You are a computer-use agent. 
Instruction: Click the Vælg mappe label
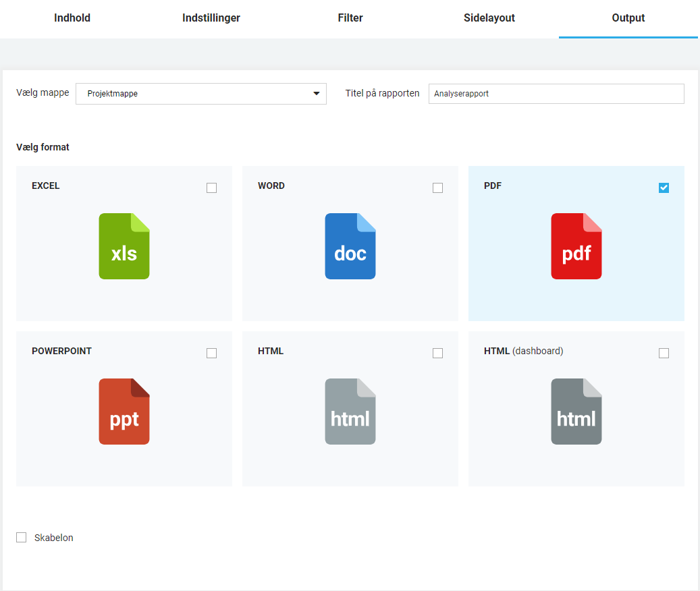43,93
